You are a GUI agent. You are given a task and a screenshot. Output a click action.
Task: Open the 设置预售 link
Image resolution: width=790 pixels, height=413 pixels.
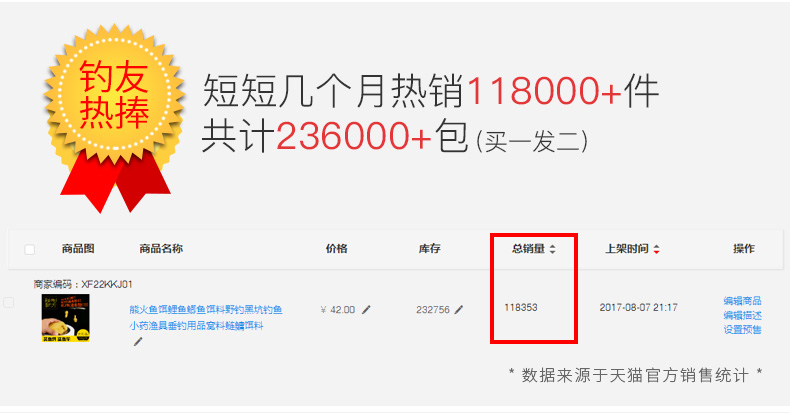click(742, 329)
